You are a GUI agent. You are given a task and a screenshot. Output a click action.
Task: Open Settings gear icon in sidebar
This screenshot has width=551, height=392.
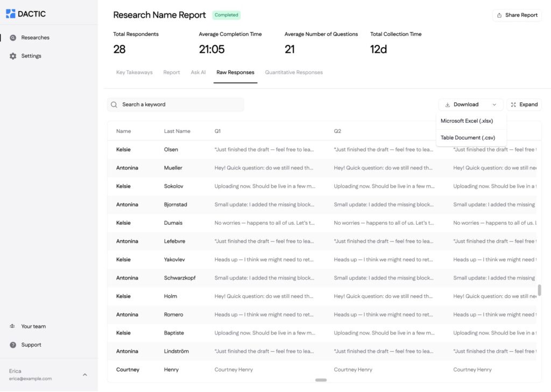[x=13, y=56]
